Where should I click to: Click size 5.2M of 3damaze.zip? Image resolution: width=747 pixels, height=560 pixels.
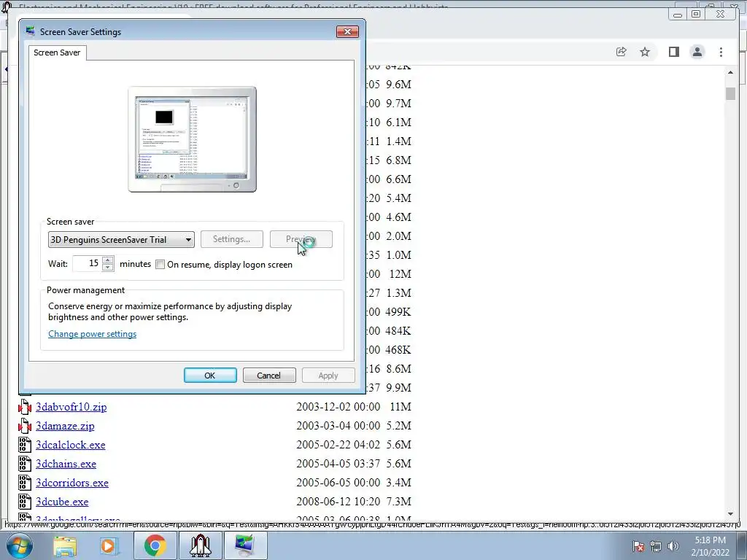pos(399,426)
